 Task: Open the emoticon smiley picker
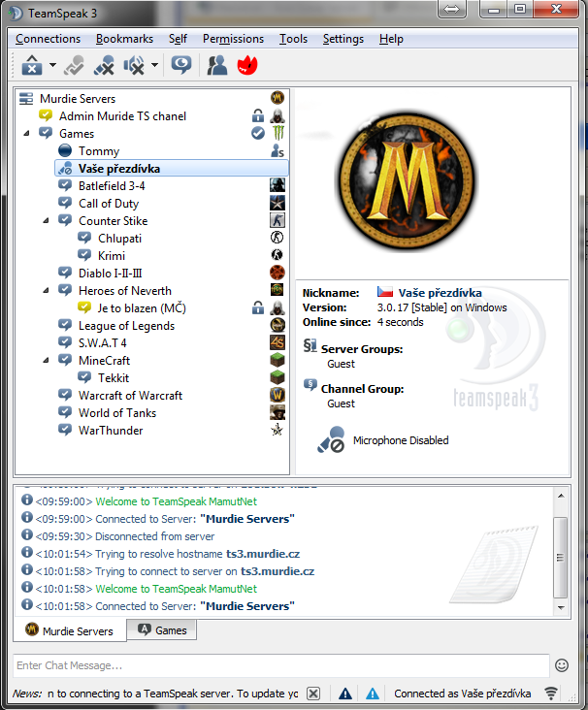pos(562,665)
